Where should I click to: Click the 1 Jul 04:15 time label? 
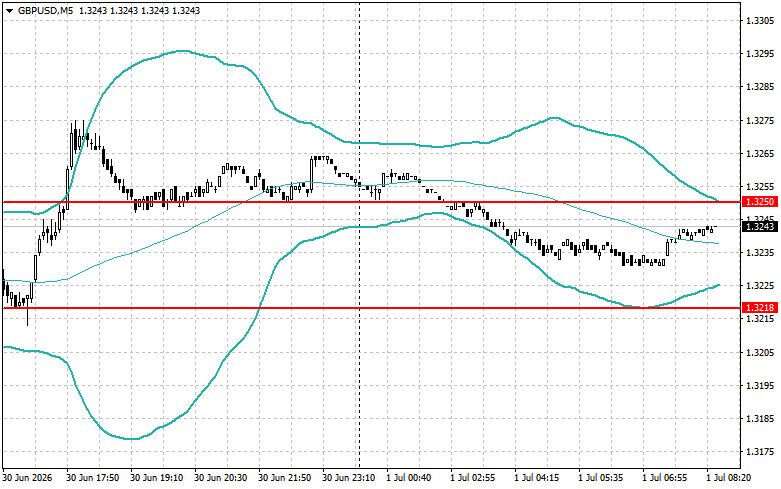[537, 478]
